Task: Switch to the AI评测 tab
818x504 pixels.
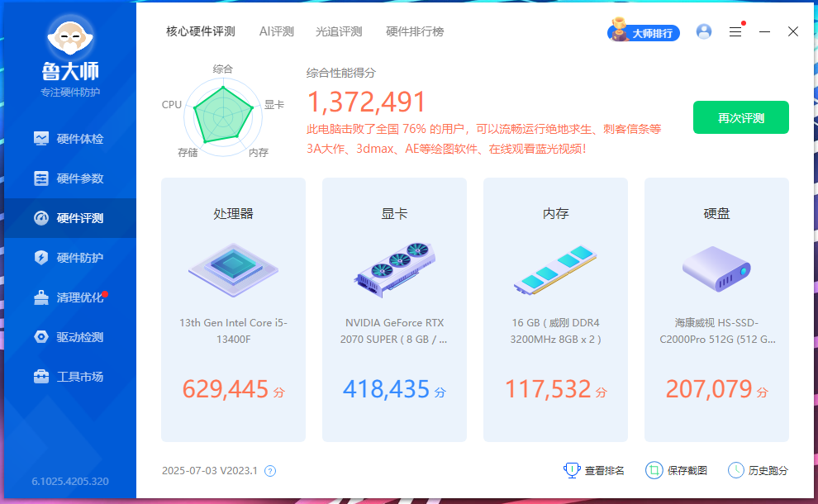Action: pyautogui.click(x=277, y=32)
